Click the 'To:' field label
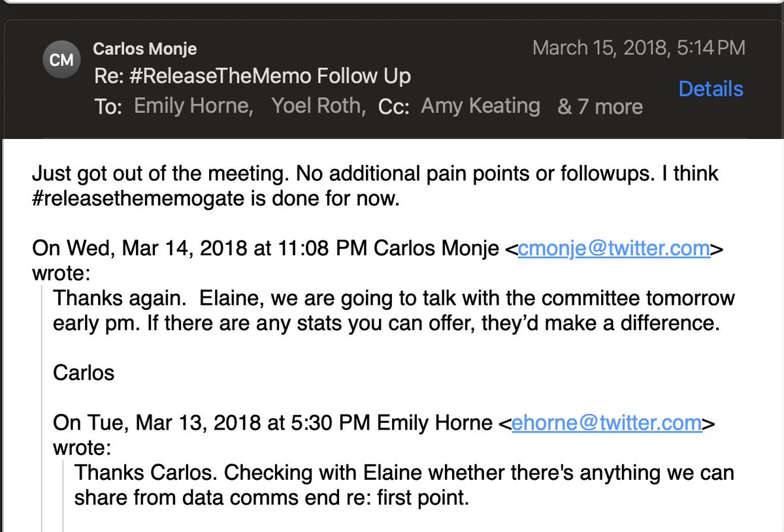The width and height of the screenshot is (784, 532). pos(108,107)
